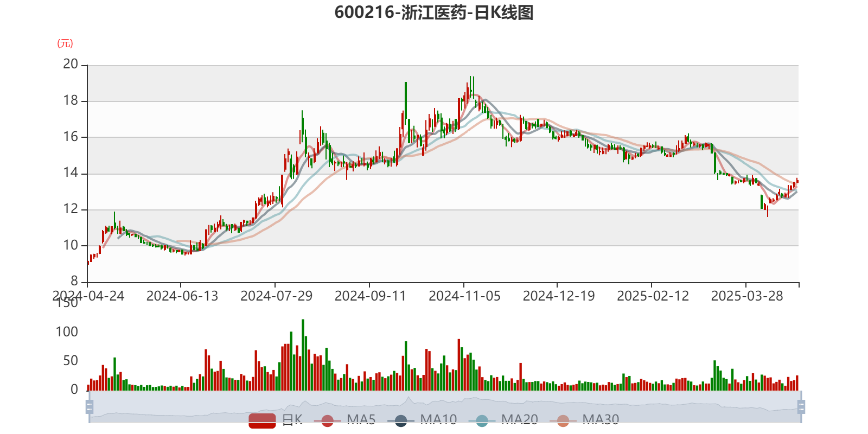Click the 12 price axis label
Viewport: 868px width, 434px height.
[71, 209]
